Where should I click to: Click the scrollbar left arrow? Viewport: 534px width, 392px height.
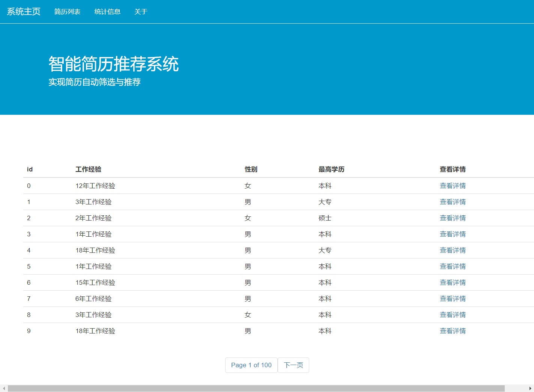coord(4,388)
